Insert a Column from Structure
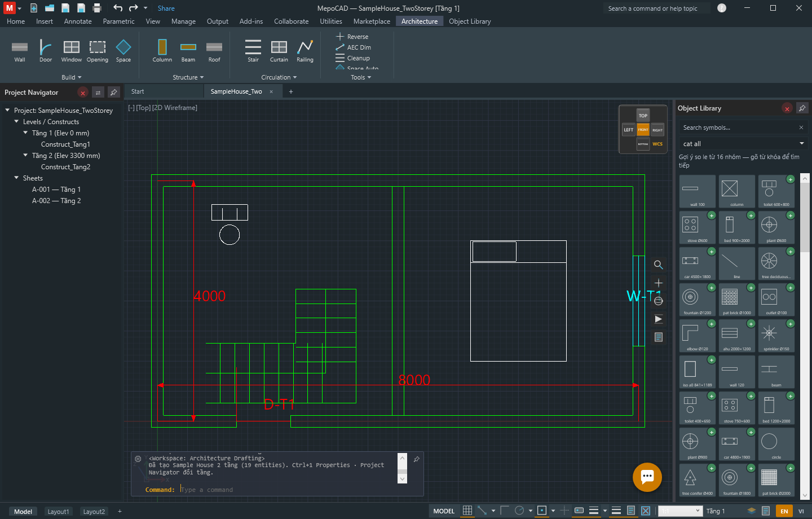The height and width of the screenshot is (519, 812). pos(162,51)
